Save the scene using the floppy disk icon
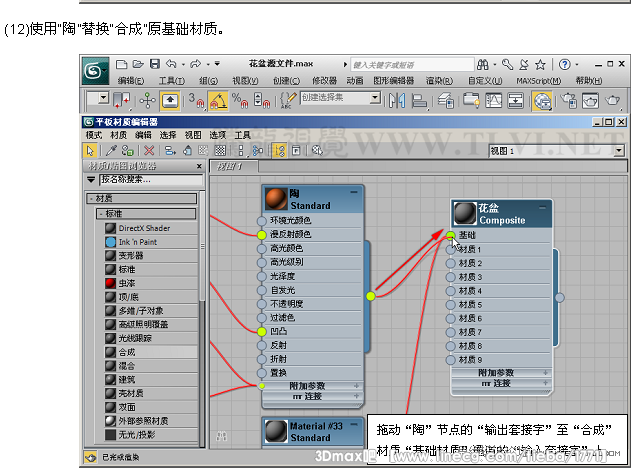 (x=155, y=64)
